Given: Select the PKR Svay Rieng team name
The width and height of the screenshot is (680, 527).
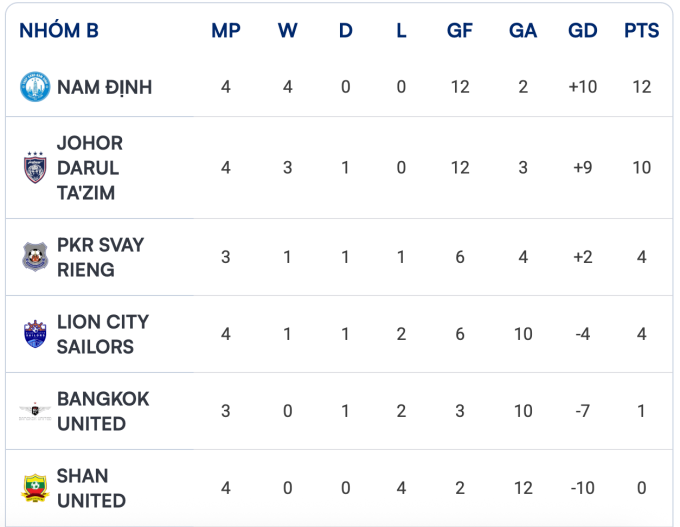Looking at the screenshot, I should (x=100, y=257).
